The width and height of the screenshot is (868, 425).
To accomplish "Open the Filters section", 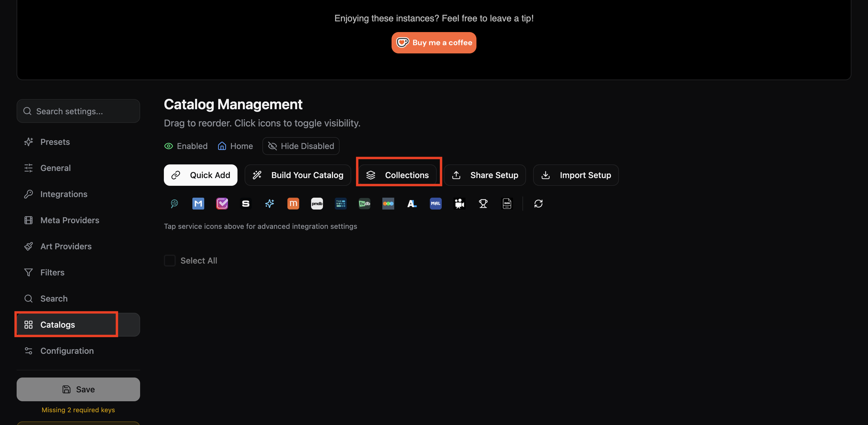I will 78,272.
